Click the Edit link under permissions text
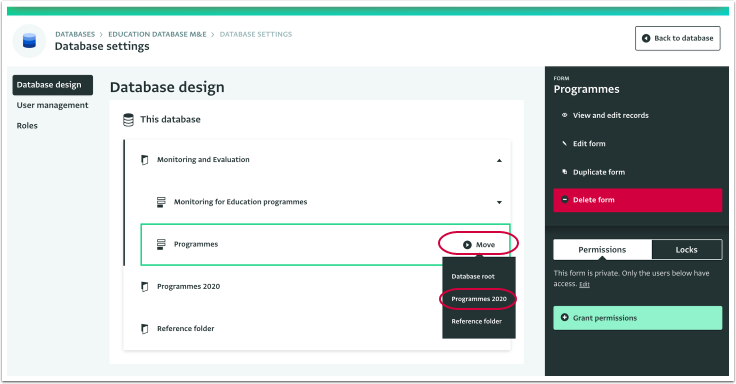This screenshot has height=384, width=736. [x=584, y=284]
